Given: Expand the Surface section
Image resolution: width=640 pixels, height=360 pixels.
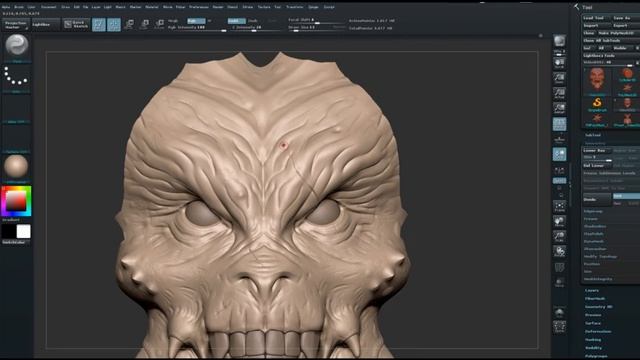Looking at the screenshot, I should point(593,323).
